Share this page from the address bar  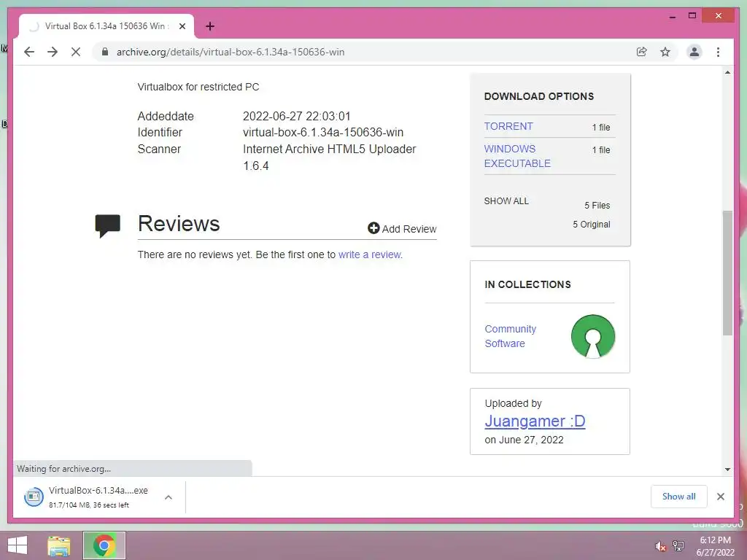coord(642,52)
